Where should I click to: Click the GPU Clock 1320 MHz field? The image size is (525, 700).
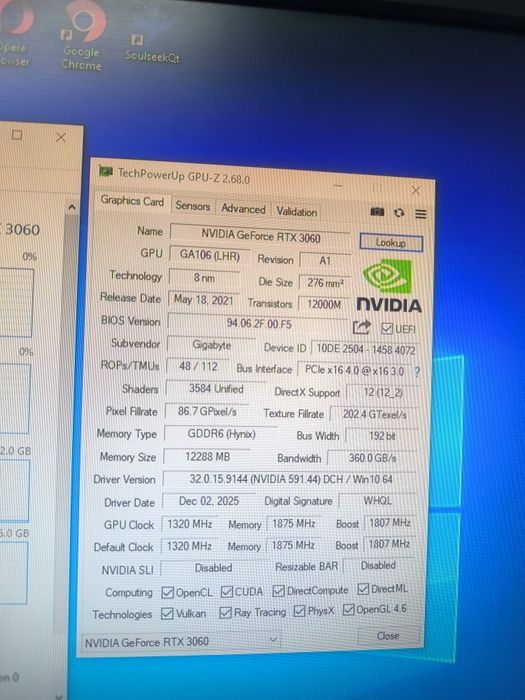point(189,524)
